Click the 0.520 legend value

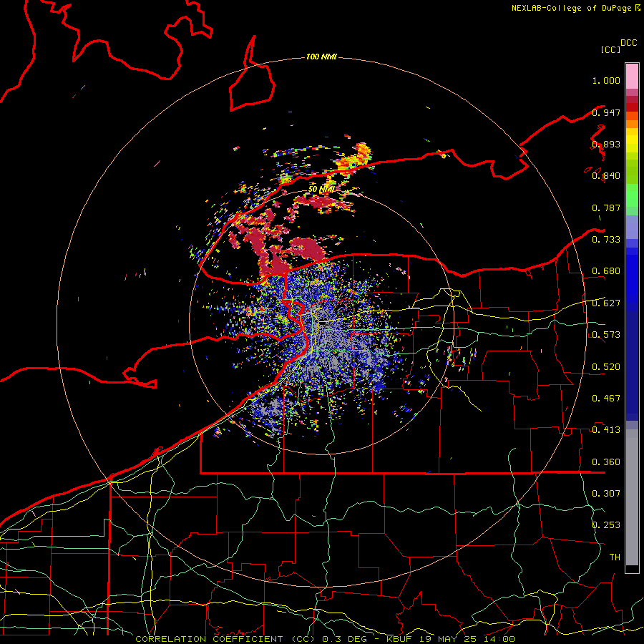(x=606, y=366)
